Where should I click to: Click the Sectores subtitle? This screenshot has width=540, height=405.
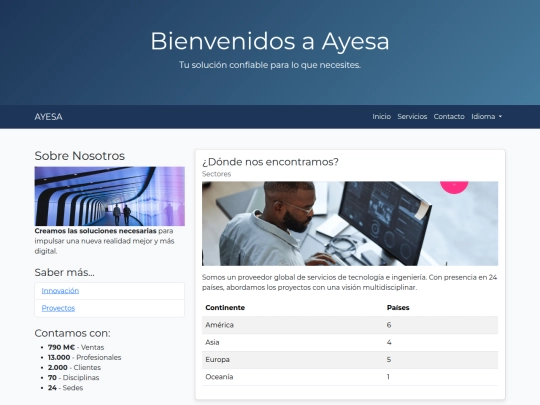click(216, 174)
